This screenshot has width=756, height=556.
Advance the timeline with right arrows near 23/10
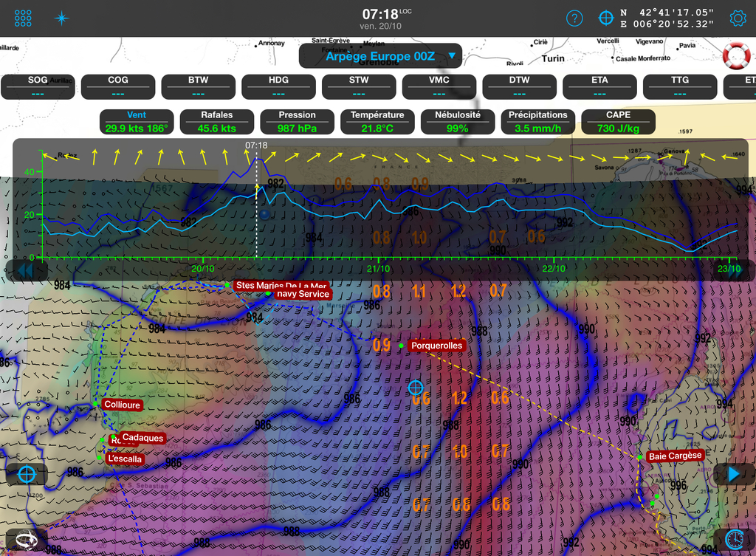tap(735, 271)
